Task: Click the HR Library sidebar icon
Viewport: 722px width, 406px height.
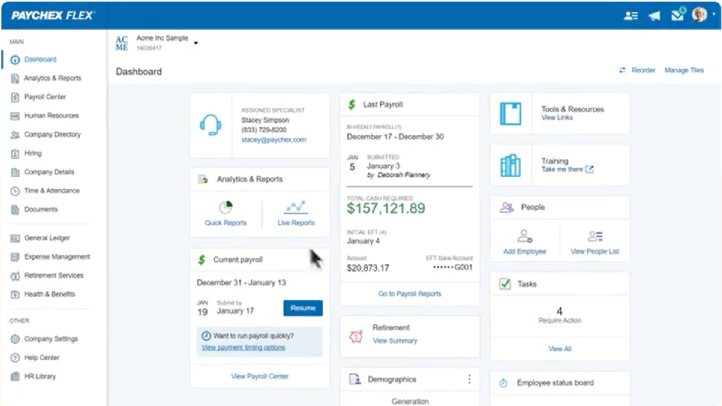Action: [x=15, y=377]
